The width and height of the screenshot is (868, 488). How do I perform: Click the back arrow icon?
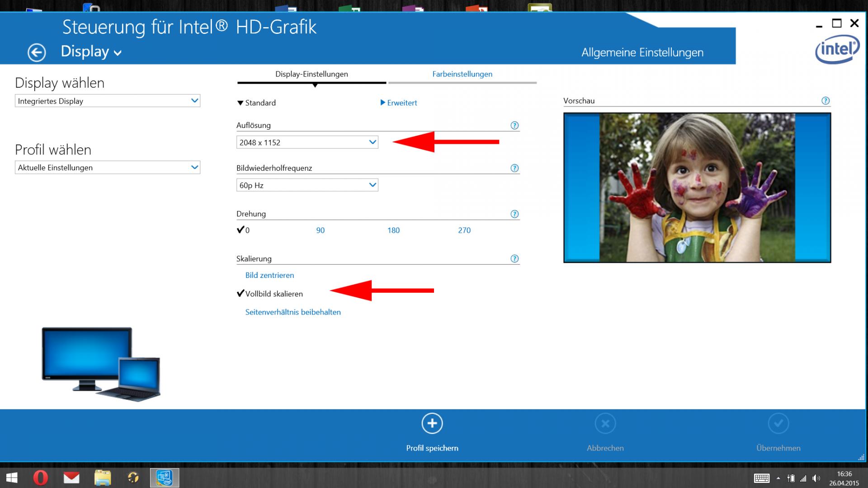[x=37, y=52]
